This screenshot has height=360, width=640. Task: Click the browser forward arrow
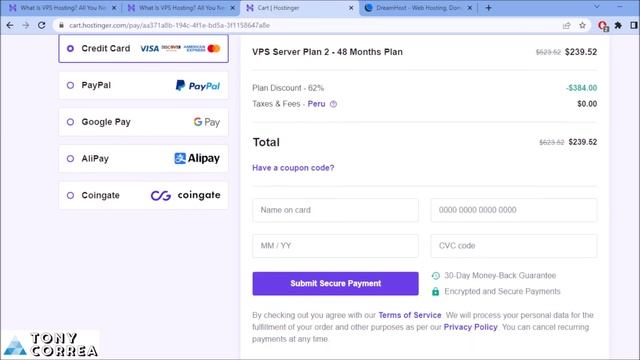coord(26,25)
